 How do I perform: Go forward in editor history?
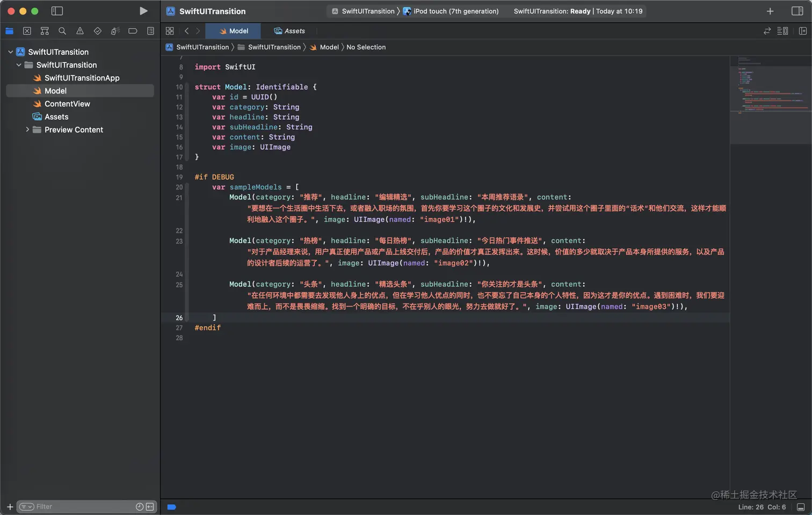point(198,31)
